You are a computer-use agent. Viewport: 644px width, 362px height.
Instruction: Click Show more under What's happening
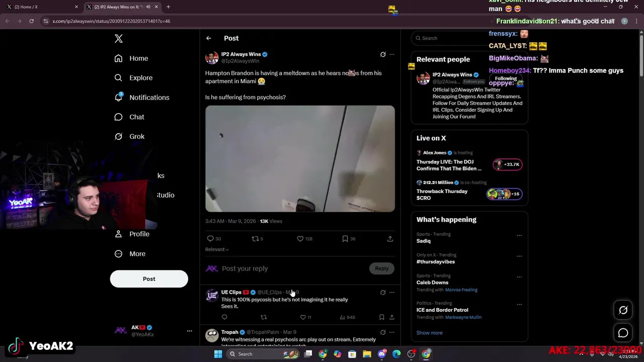[430, 333]
